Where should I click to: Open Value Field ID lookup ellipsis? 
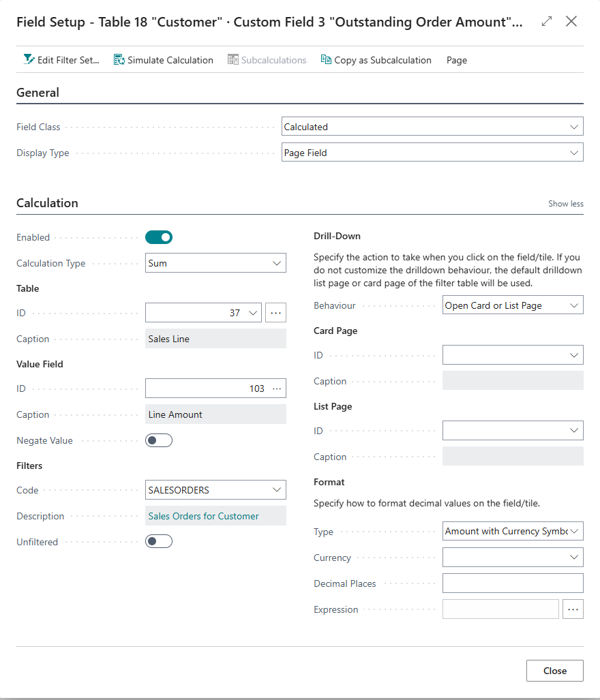pyautogui.click(x=277, y=389)
